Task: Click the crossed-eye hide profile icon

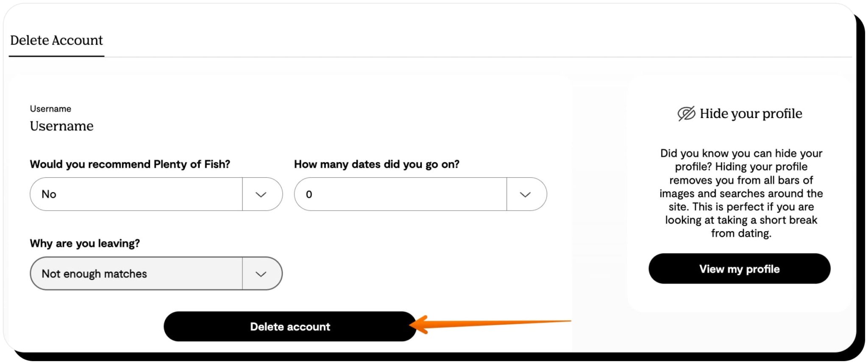Action: [685, 113]
